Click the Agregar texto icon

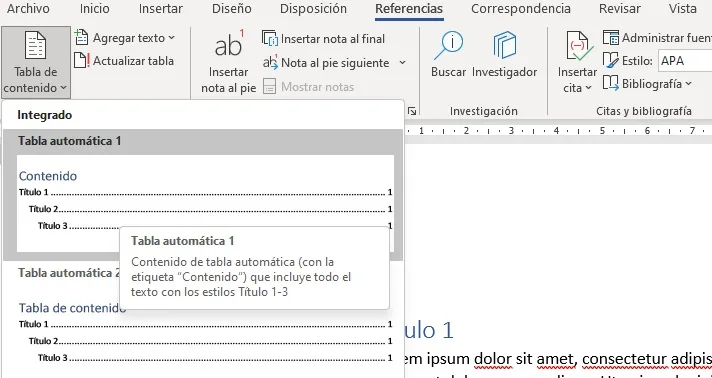tap(81, 38)
